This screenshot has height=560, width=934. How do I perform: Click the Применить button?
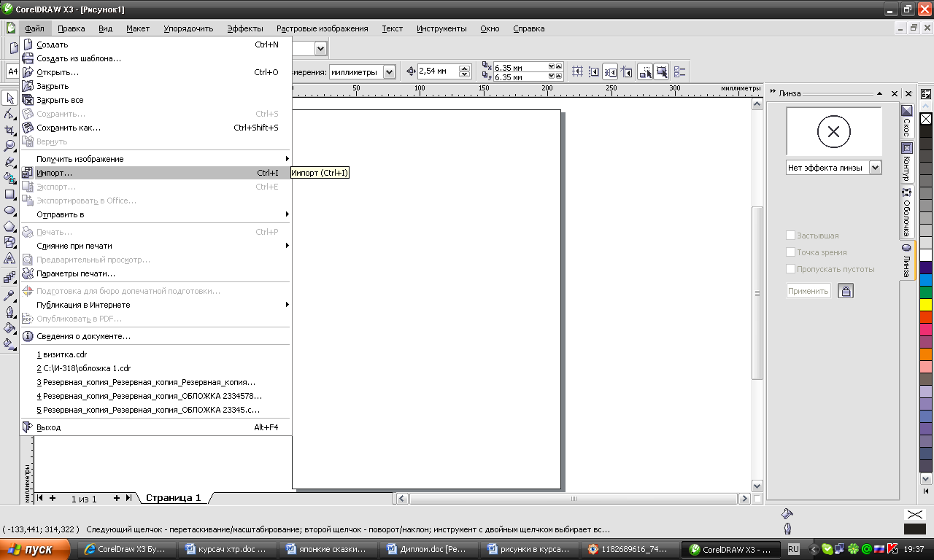808,291
